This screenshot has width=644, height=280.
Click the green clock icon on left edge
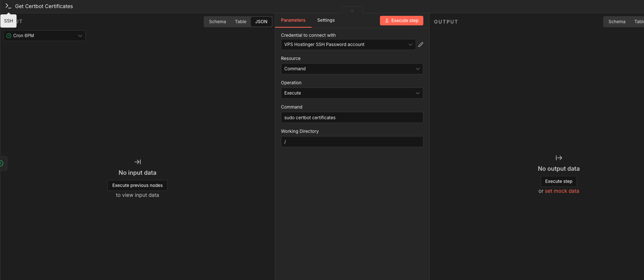1,163
